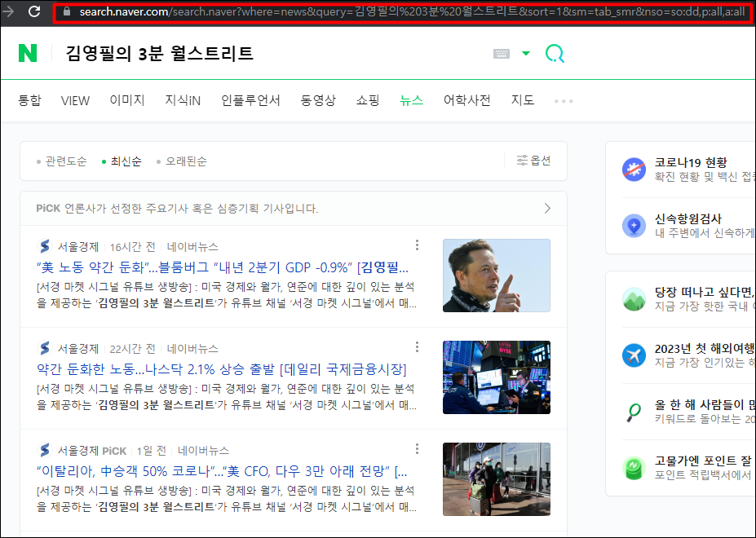Click the mountain icon by 당장 떠나고 싶다면
The image size is (756, 538).
(x=634, y=299)
